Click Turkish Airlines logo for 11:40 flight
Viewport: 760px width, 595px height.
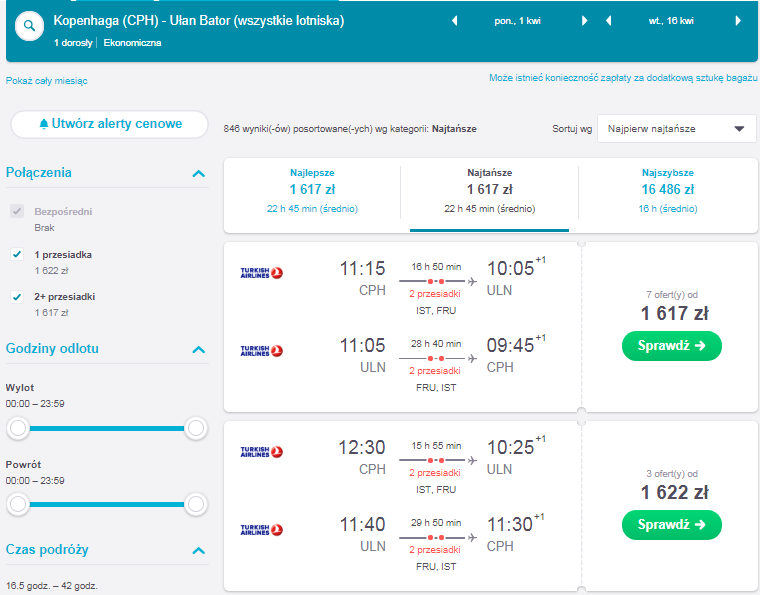(x=262, y=529)
